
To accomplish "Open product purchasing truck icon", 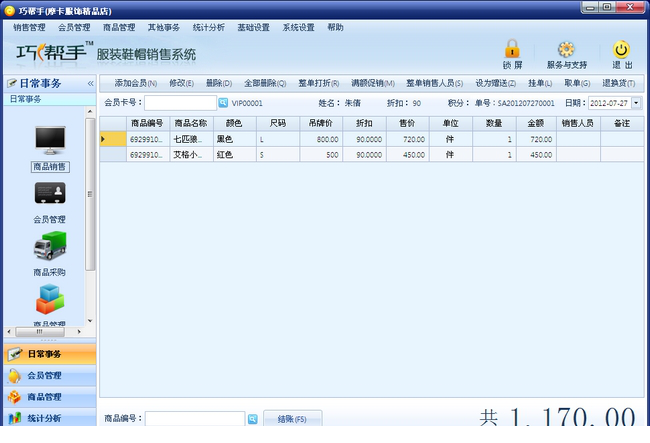I will point(50,246).
